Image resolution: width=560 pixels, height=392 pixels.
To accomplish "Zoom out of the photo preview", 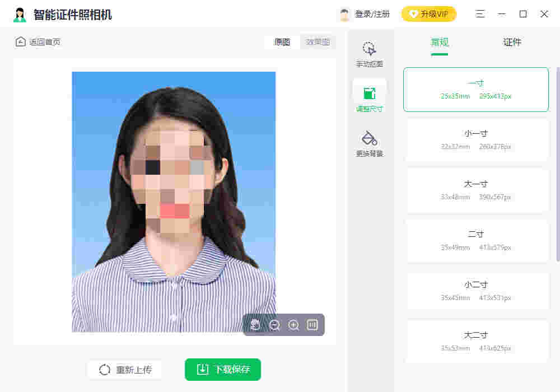I will click(274, 325).
